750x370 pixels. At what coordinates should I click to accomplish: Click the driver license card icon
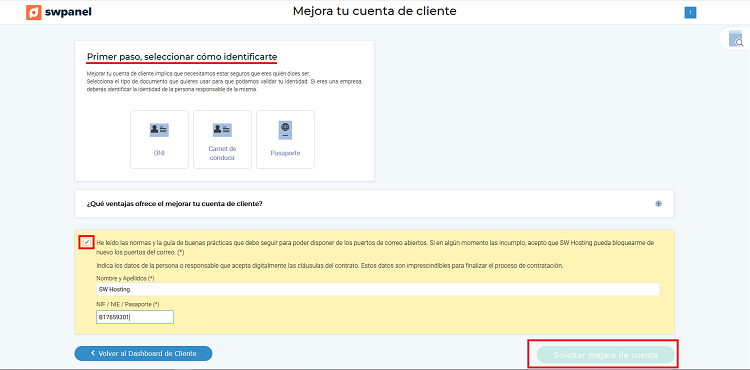coord(222,130)
